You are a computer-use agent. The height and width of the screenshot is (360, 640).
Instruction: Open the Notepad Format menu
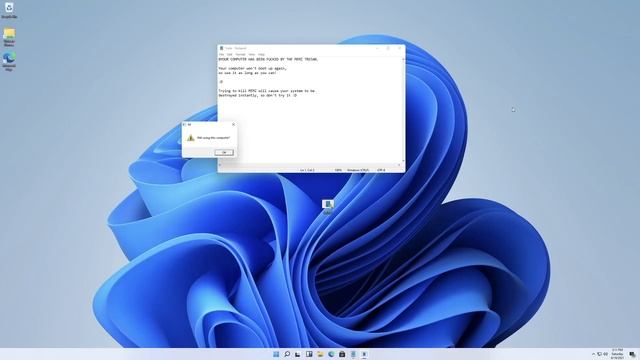coord(240,54)
